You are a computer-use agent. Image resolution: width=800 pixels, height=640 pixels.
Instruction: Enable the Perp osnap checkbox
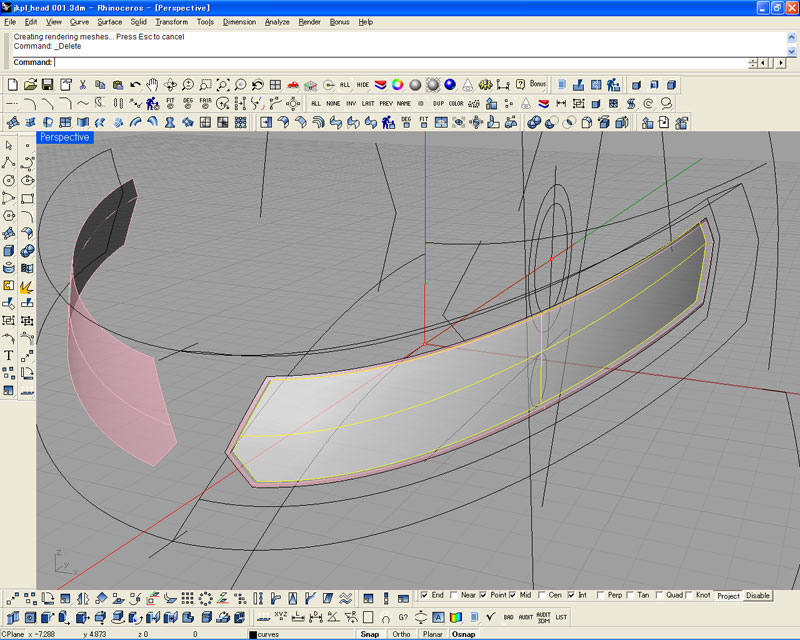600,595
